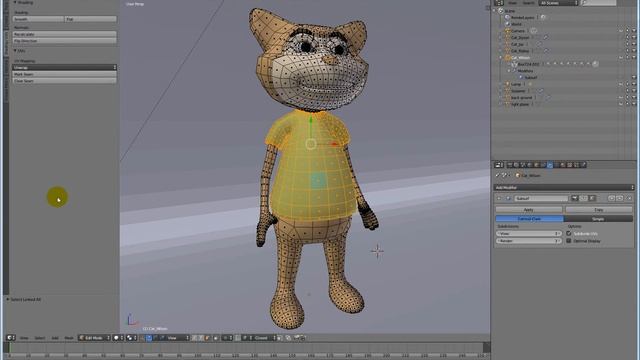Toggle selectability of Camera in outliner
Image resolution: width=640 pixels, height=360 pixels.
pos(627,31)
